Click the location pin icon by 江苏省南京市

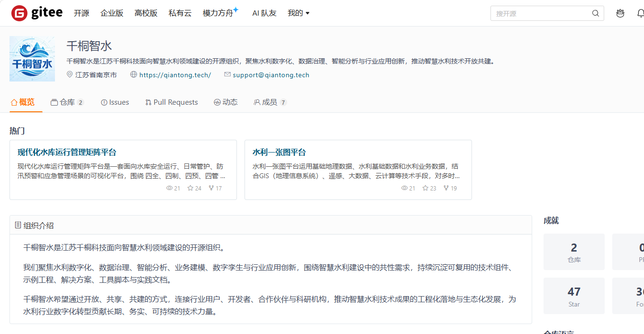click(70, 75)
